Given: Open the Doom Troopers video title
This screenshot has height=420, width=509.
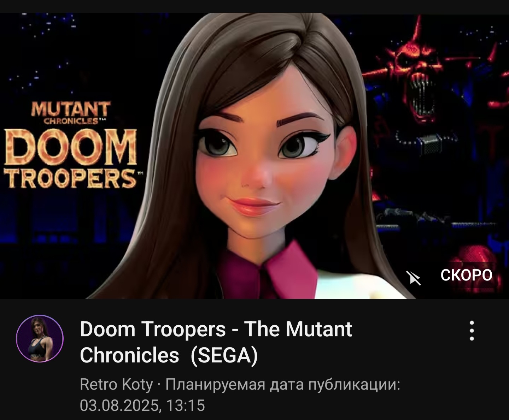Looking at the screenshot, I should [x=216, y=342].
